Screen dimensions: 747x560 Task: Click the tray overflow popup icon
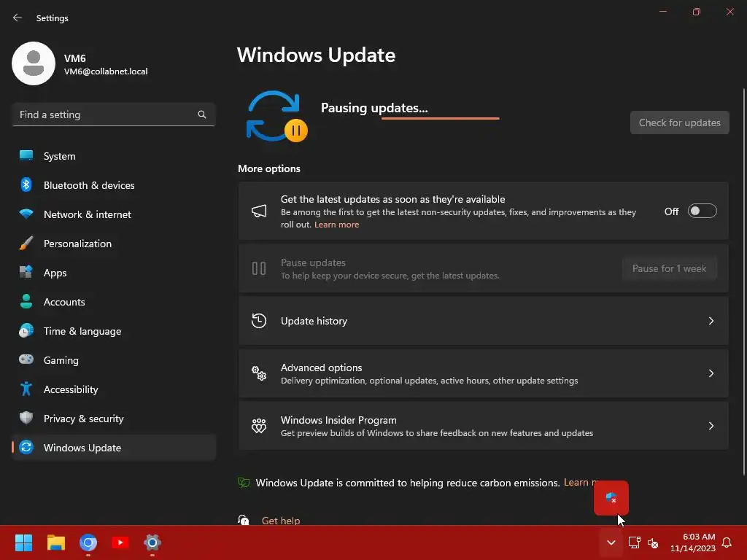pos(611,498)
